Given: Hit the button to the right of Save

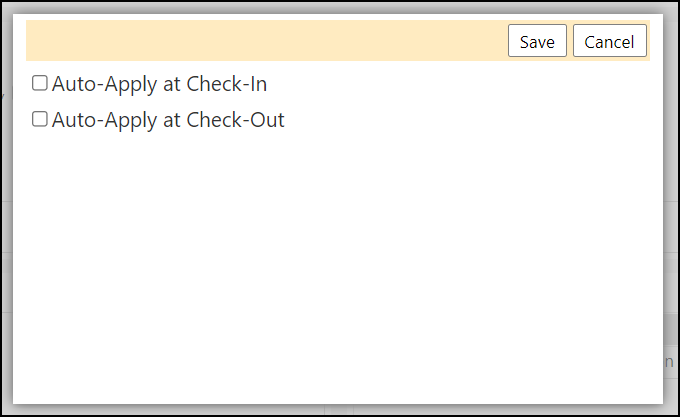Looking at the screenshot, I should coord(610,41).
